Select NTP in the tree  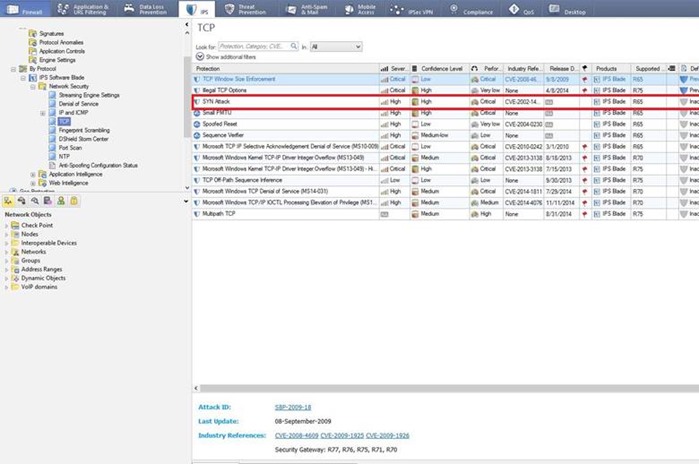tap(64, 156)
